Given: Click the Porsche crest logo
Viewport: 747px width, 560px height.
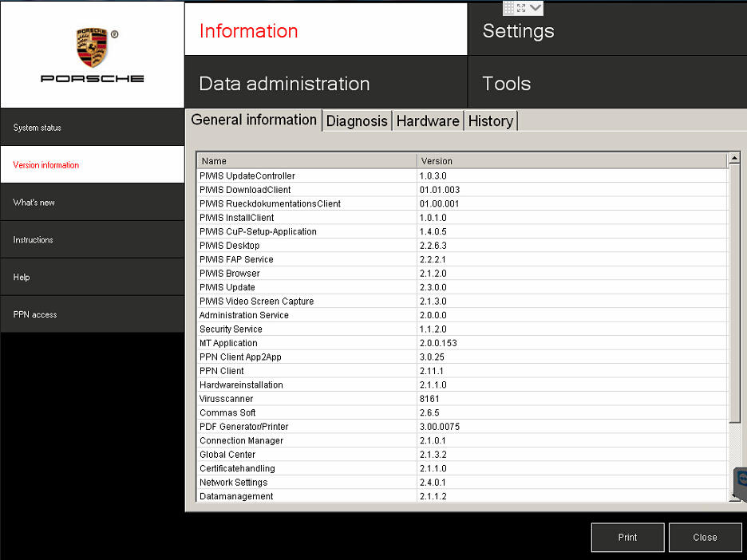Looking at the screenshot, I should click(x=93, y=47).
